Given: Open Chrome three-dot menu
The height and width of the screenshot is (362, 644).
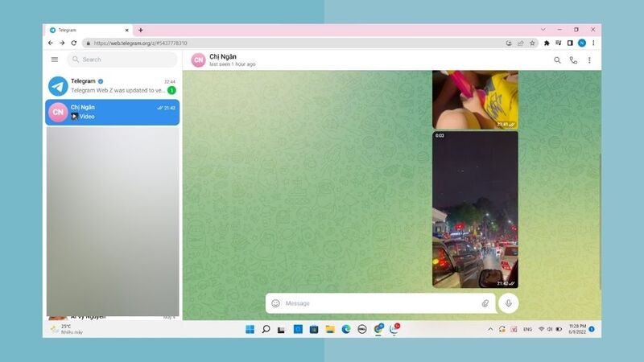Looking at the screenshot, I should (x=593, y=43).
